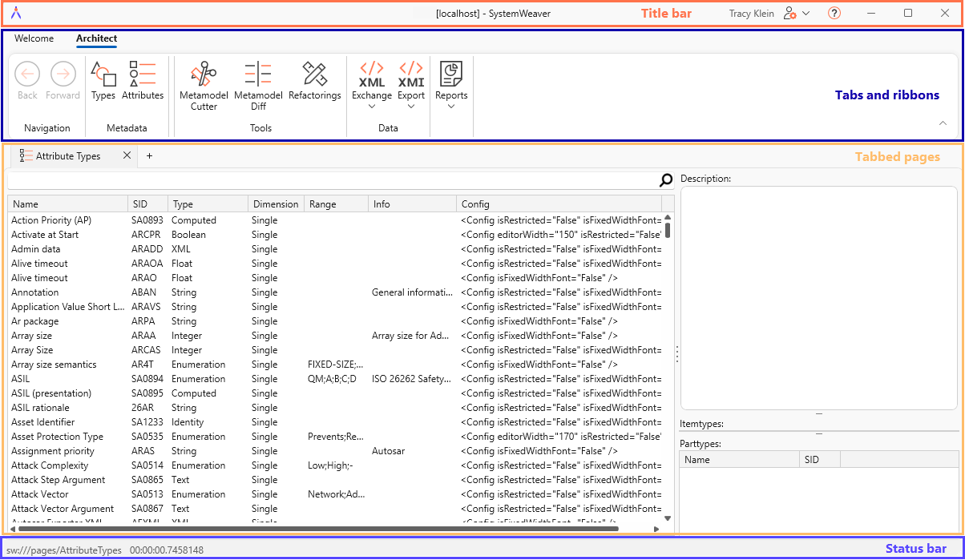Select the Attack Complexity row

pyautogui.click(x=335, y=465)
